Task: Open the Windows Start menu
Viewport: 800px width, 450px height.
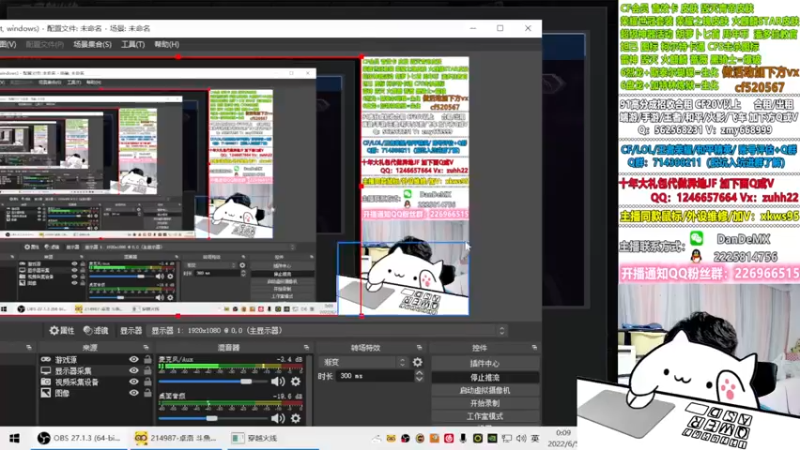Action: pyautogui.click(x=14, y=438)
